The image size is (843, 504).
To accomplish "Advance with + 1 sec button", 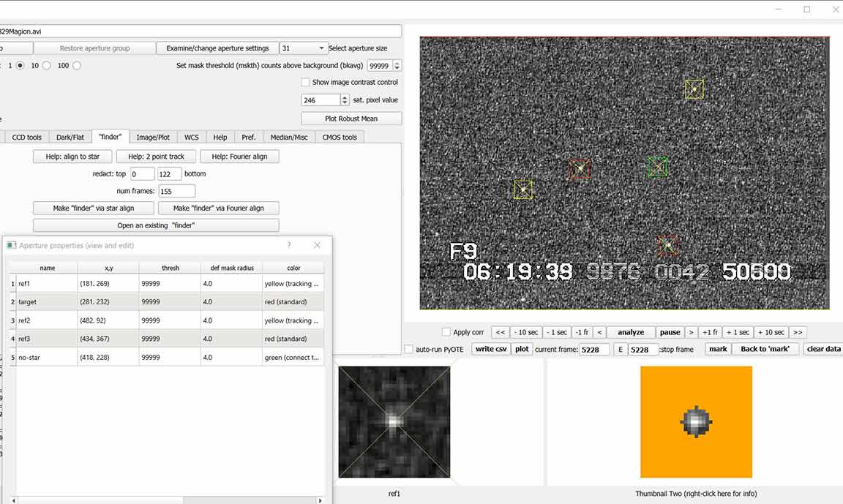I will (x=738, y=332).
